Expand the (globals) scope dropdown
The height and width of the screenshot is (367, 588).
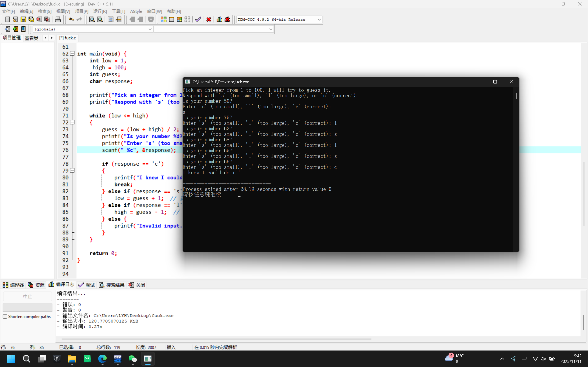150,29
